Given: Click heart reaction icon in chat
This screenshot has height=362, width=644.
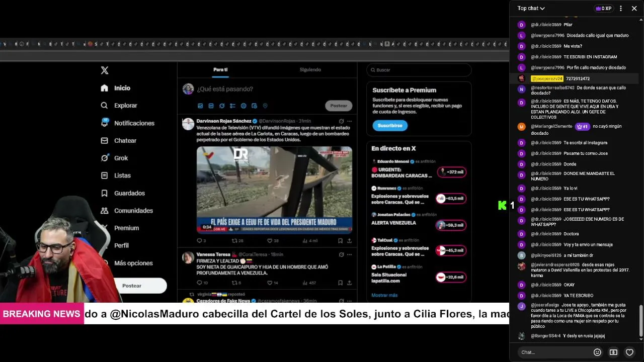Looking at the screenshot, I should click(629, 352).
